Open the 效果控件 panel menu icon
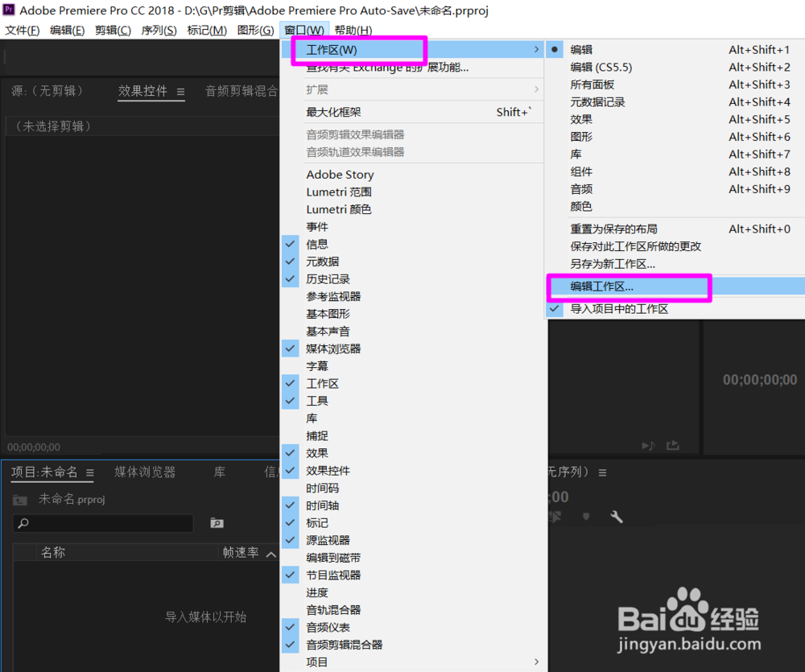Viewport: 805px width, 672px height. (180, 92)
